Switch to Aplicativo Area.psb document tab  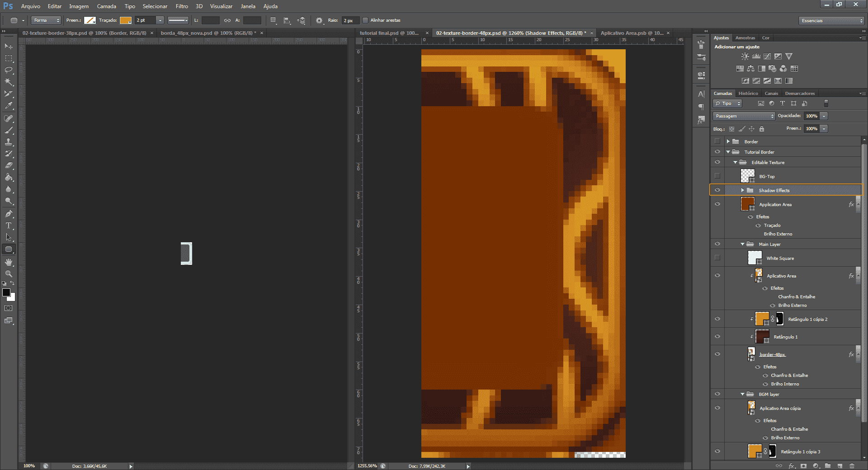click(x=632, y=33)
